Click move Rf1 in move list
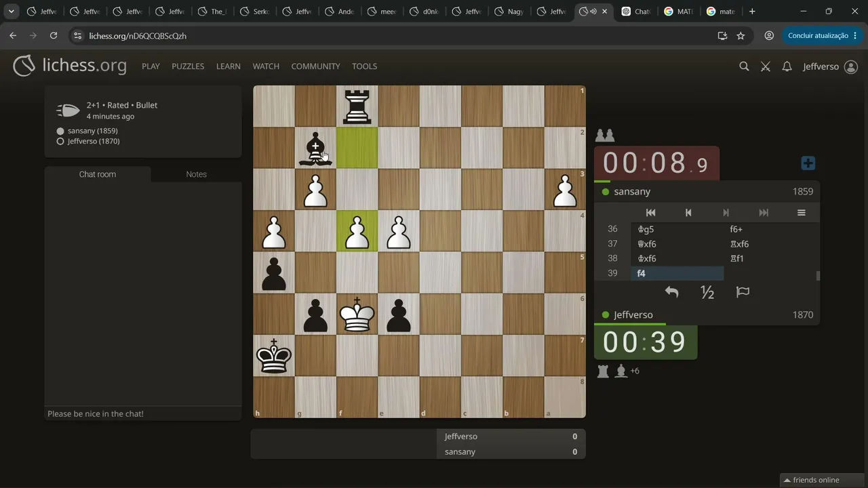Image resolution: width=868 pixels, height=488 pixels. [770, 258]
